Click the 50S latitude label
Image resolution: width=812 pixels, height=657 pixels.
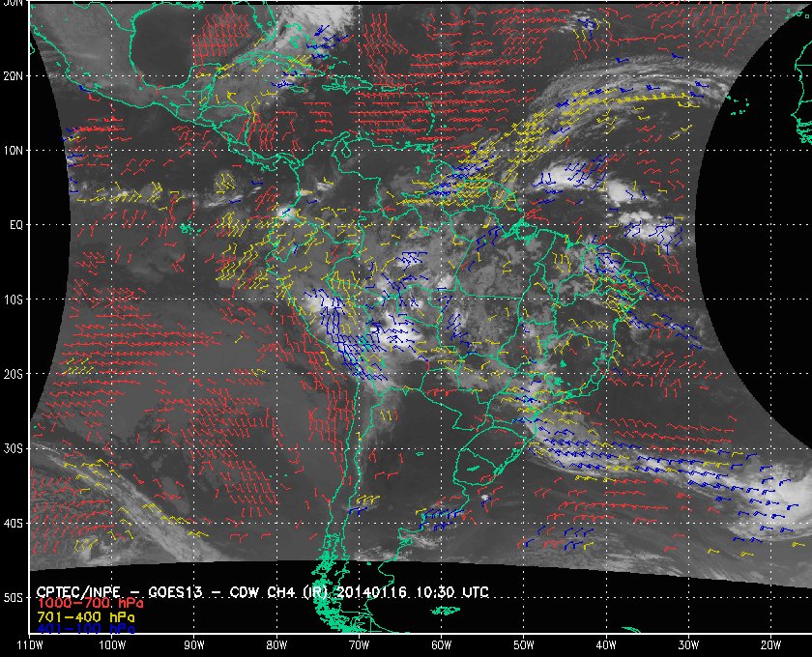pos(13,597)
